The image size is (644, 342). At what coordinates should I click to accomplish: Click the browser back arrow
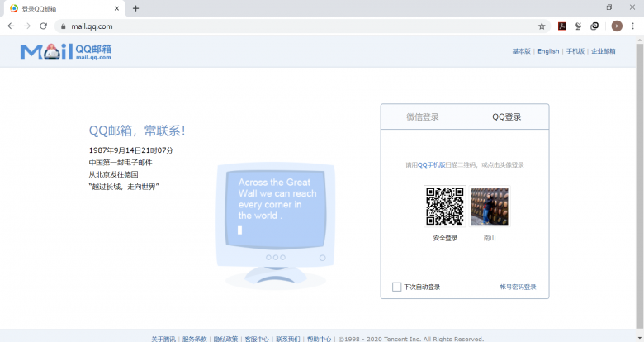[11, 26]
